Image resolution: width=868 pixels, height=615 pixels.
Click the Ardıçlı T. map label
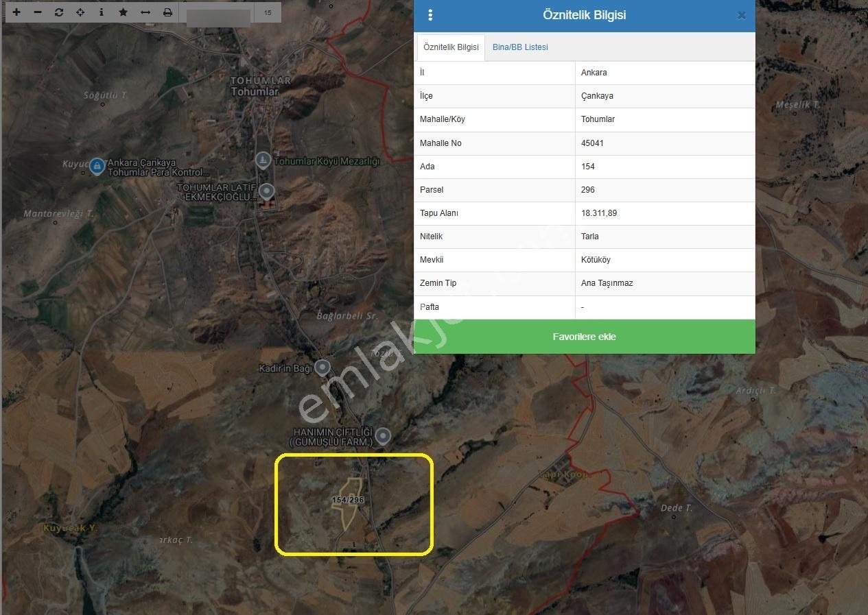click(755, 390)
